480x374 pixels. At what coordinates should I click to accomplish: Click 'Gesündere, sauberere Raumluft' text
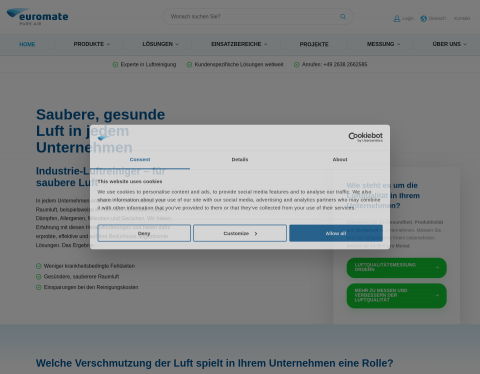[81, 277]
